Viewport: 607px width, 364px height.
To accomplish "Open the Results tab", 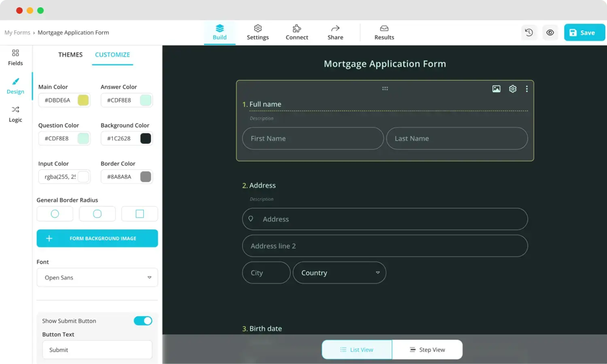I will (x=384, y=32).
